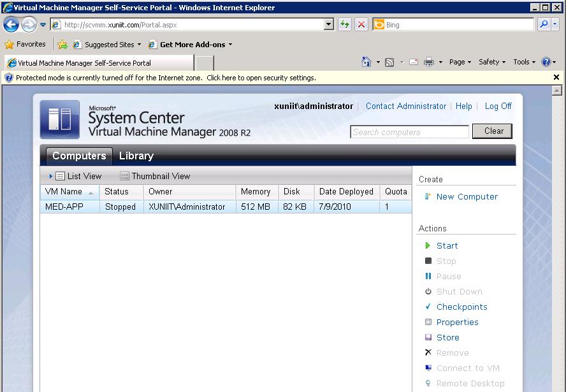Open search provider dropdown arrow
This screenshot has width=566, height=392.
pyautogui.click(x=555, y=25)
